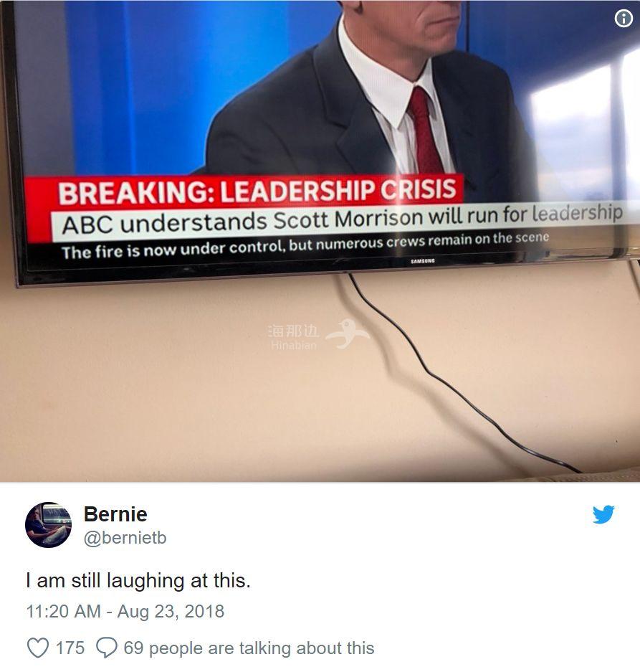This screenshot has height=672, width=640.
Task: Click the 'fire is now under control' ticker
Action: click(305, 245)
